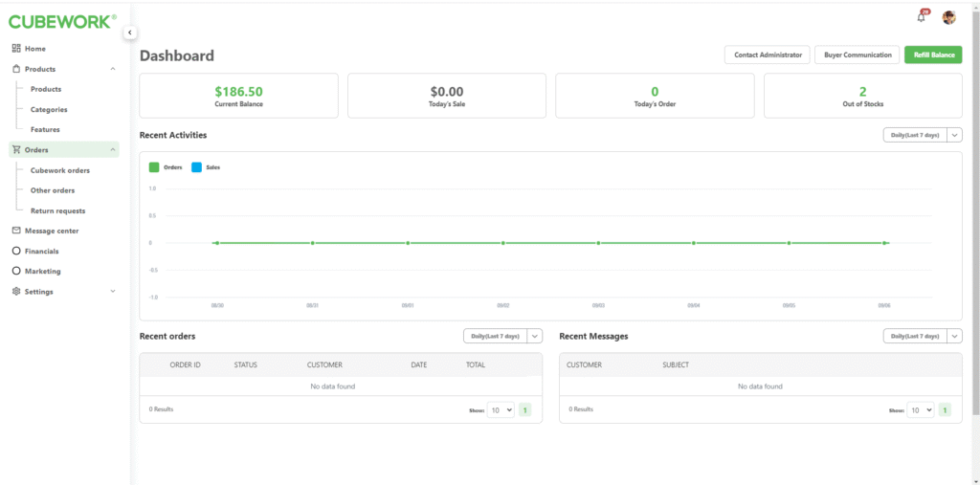Click the Orders shopping cart icon
This screenshot has width=980, height=485.
click(16, 150)
